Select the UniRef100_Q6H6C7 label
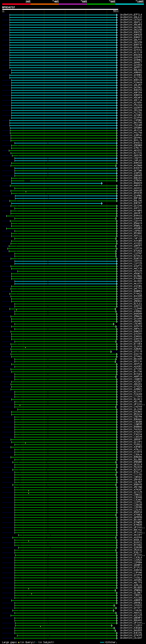Image resolution: width=146 pixels, height=644 pixels. point(131,63)
